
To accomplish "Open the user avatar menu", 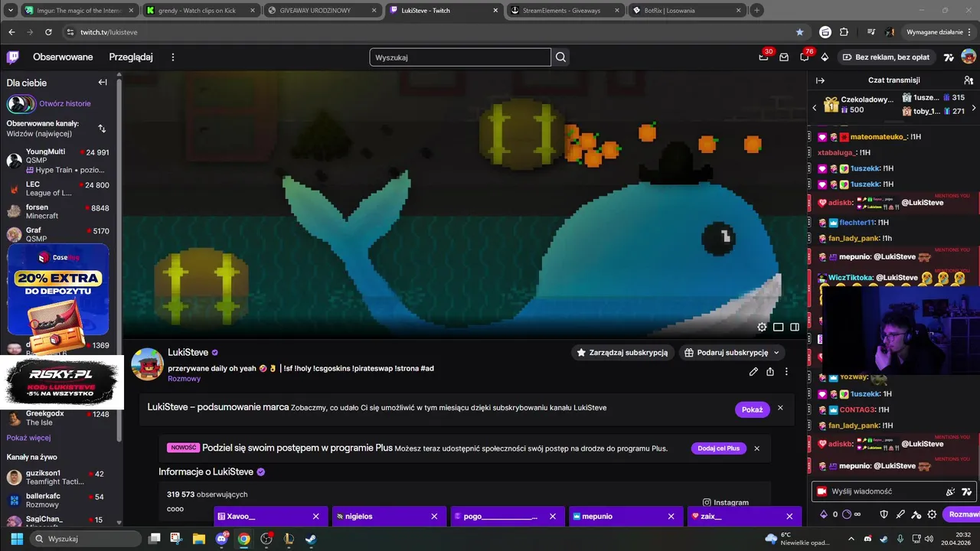I will [969, 57].
